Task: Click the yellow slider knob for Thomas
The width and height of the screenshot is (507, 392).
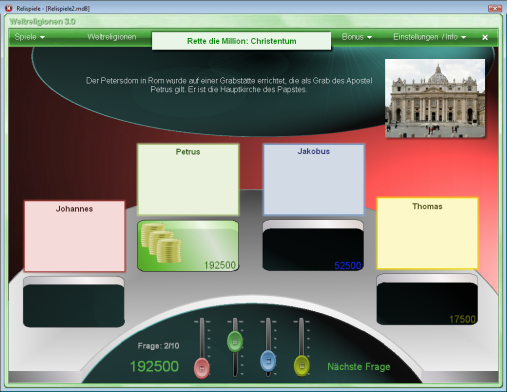Action: tap(302, 366)
